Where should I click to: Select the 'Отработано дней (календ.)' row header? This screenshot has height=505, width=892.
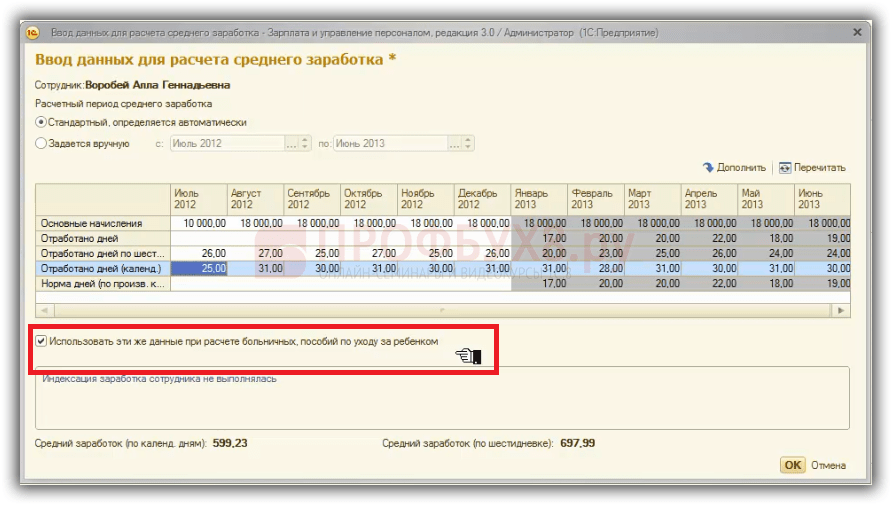point(102,268)
